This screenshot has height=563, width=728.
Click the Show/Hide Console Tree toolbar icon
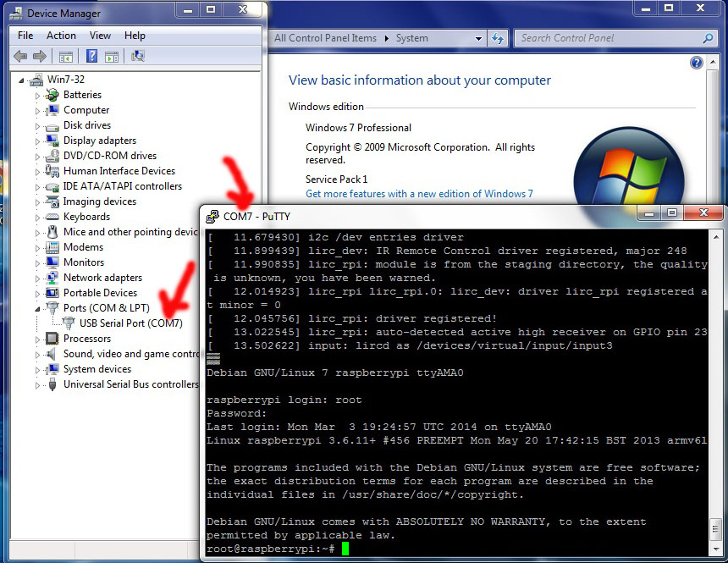pos(65,57)
